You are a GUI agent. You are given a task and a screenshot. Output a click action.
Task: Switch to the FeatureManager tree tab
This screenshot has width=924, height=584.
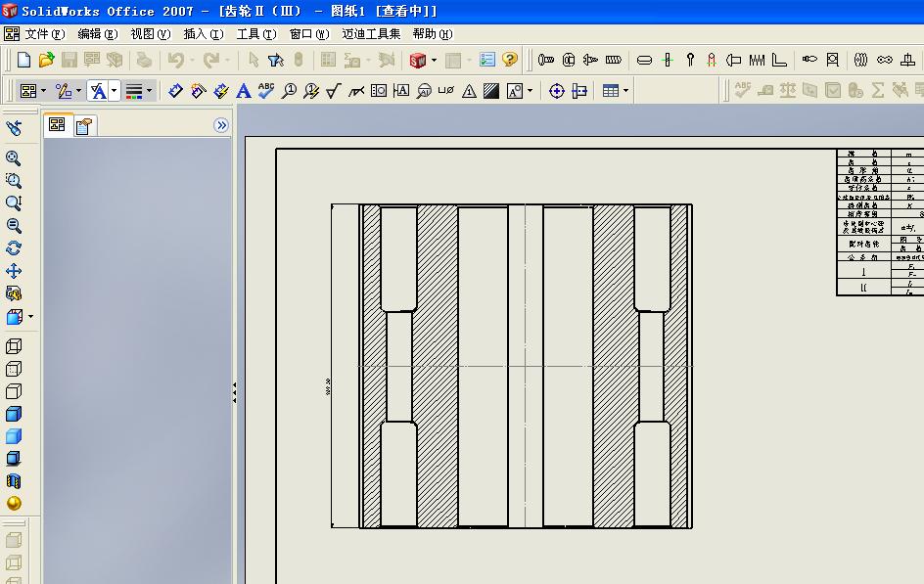pos(57,125)
